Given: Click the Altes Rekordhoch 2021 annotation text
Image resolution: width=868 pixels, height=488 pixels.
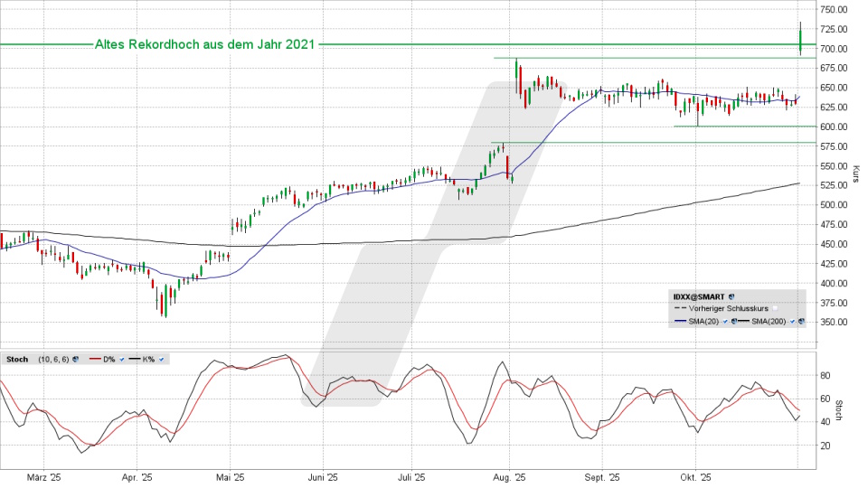Looking at the screenshot, I should [204, 44].
